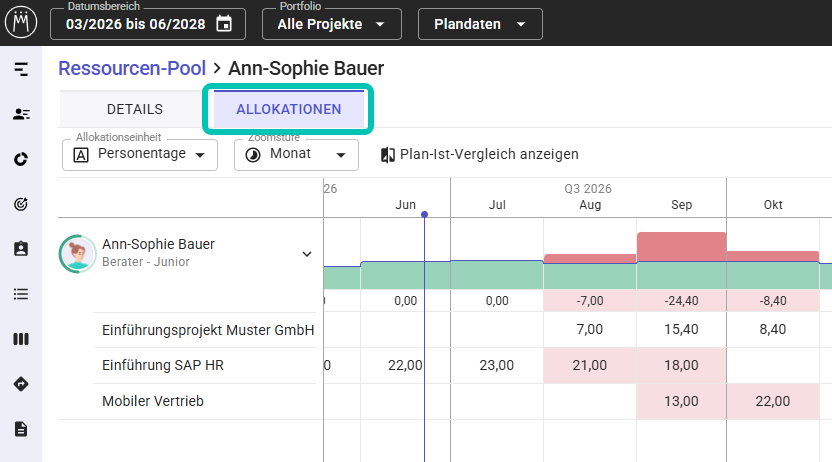Open the calendar date picker icon

click(224, 24)
